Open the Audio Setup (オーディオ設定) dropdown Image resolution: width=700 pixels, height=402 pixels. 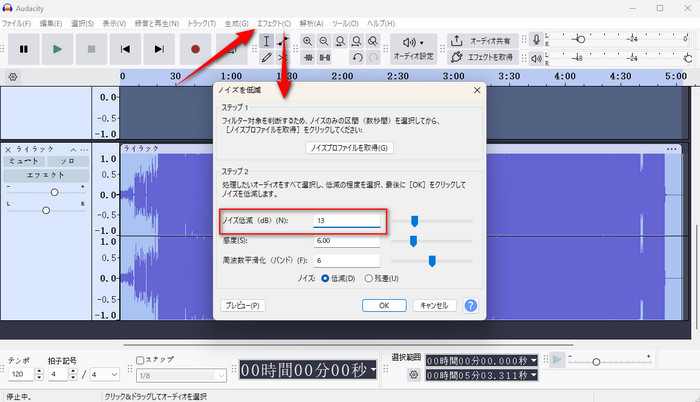(x=413, y=49)
